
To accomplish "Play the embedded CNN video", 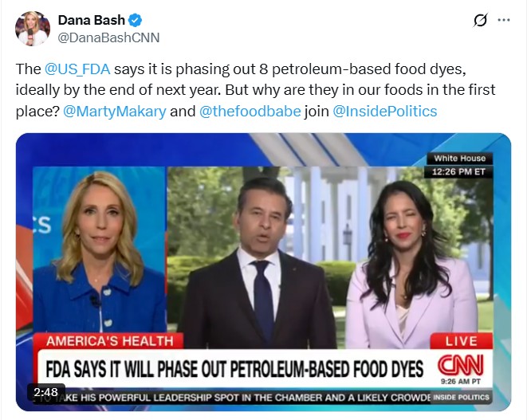I will [x=263, y=272].
